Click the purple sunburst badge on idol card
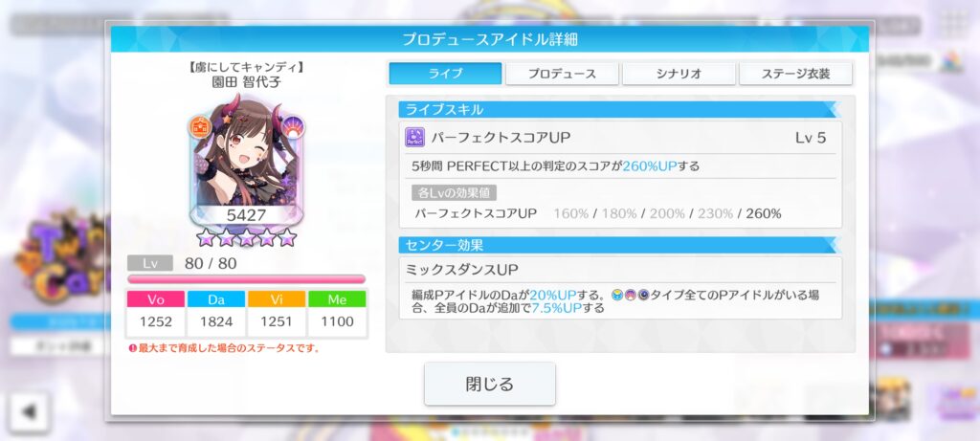This screenshot has width=980, height=441. pos(292,127)
